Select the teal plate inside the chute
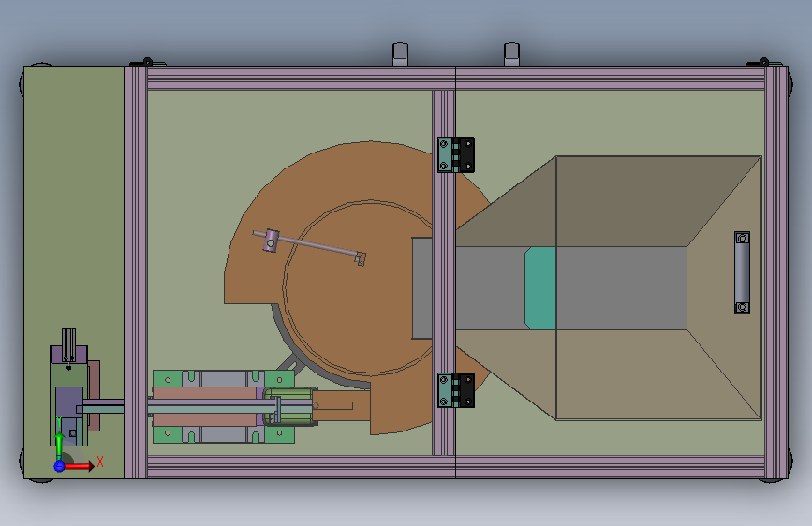The width and height of the screenshot is (812, 526). [540, 288]
